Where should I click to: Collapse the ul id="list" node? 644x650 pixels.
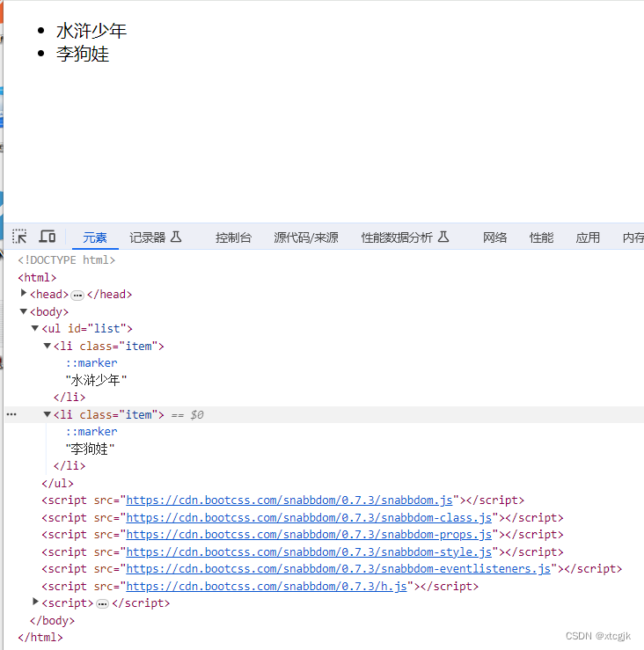point(35,328)
